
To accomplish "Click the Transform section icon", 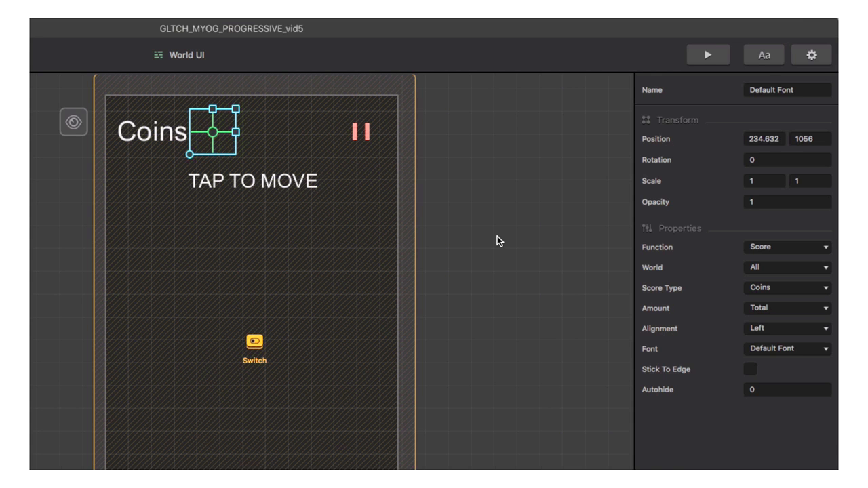I will [646, 120].
